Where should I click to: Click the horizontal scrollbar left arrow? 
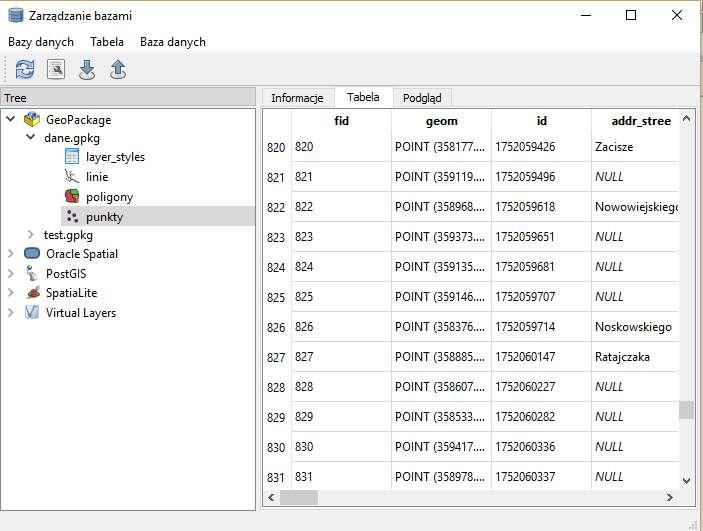(271, 497)
